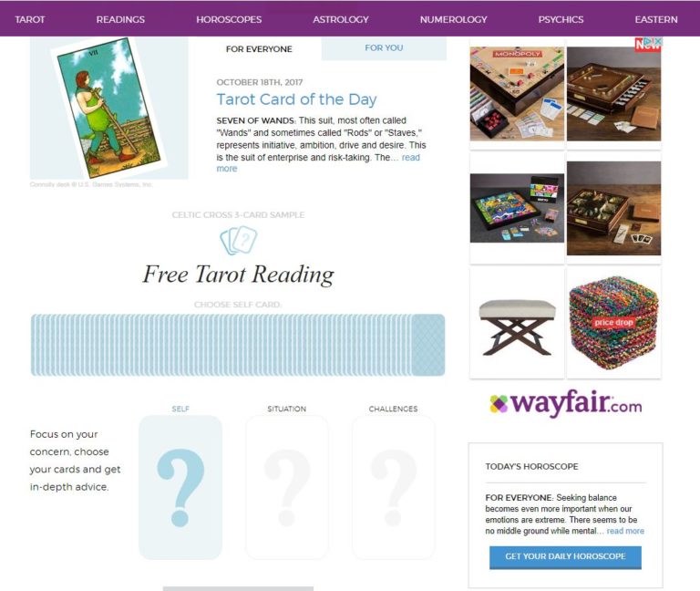Click the Tarot Card of the Day heading

tap(296, 99)
